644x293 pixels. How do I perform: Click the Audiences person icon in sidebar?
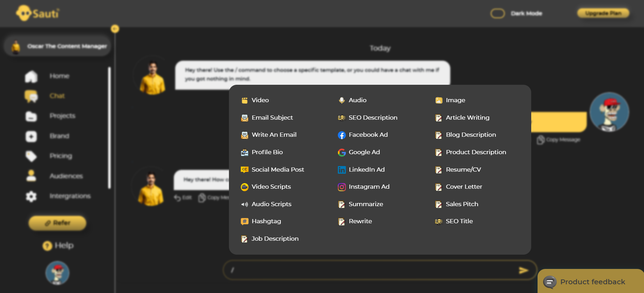[x=31, y=176]
